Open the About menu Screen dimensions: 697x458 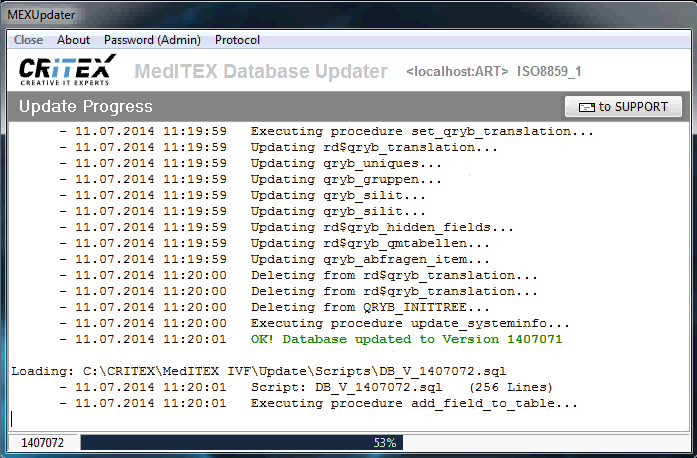[73, 40]
